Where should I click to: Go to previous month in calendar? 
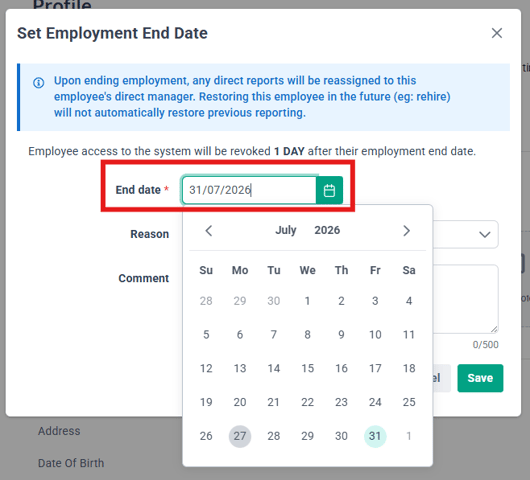coord(209,231)
